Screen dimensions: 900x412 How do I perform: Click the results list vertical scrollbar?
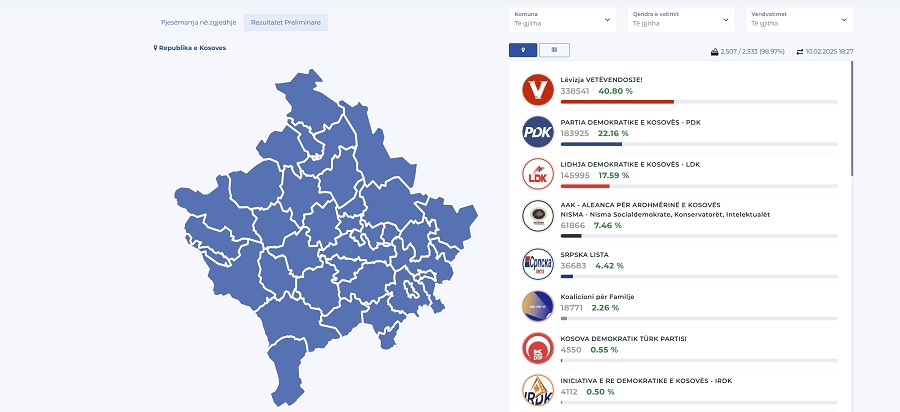853,120
